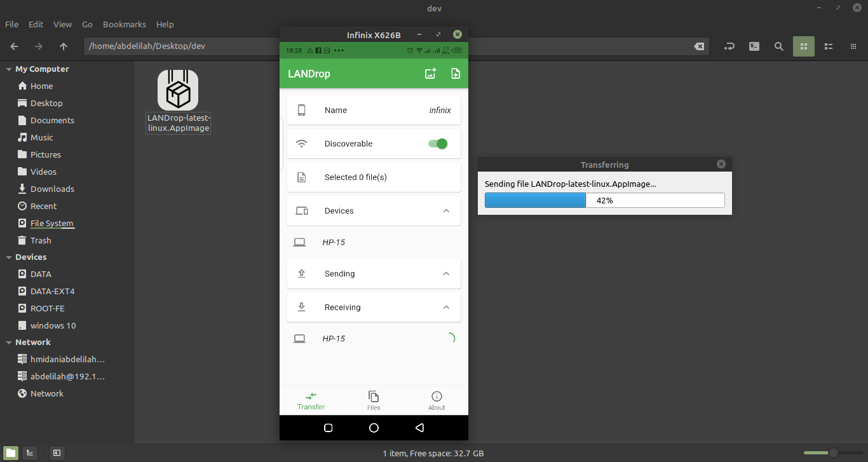This screenshot has height=462, width=868.
Task: Open the Bookmarks menu
Action: [125, 24]
